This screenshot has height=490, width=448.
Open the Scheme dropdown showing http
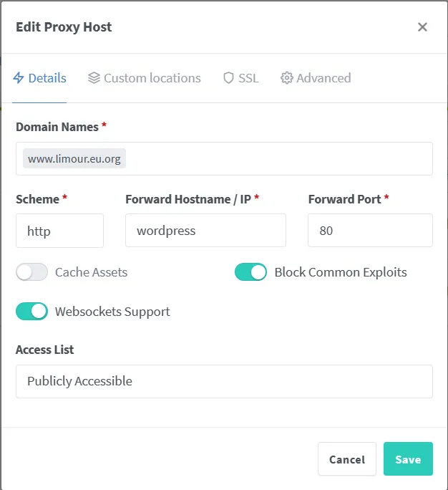coord(59,231)
